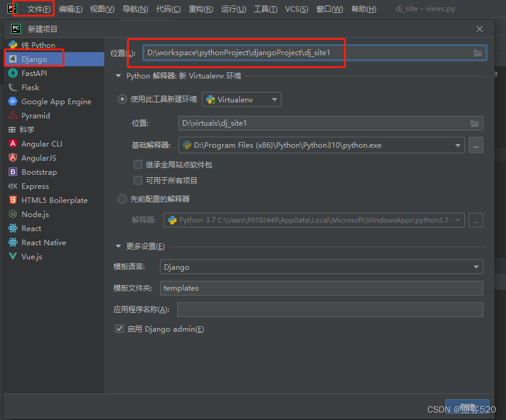Select the Django project type icon
Viewport: 506px width, 420px height.
[13, 59]
